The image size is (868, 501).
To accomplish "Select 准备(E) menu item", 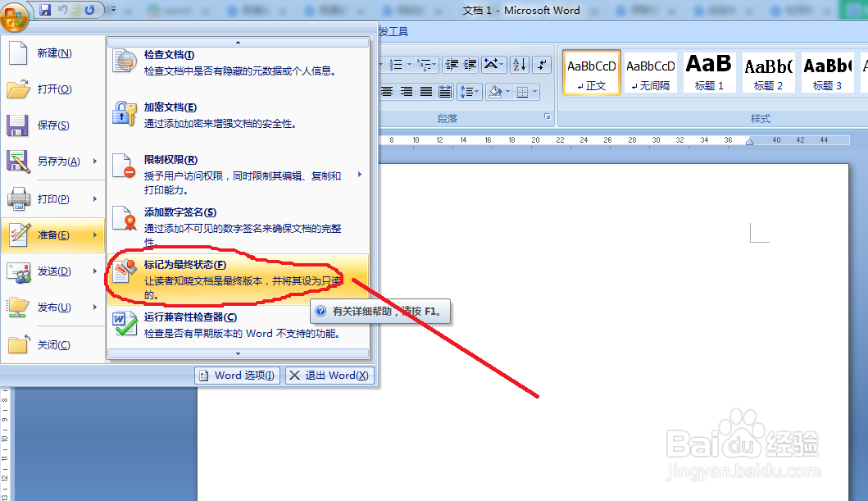I will pyautogui.click(x=53, y=235).
